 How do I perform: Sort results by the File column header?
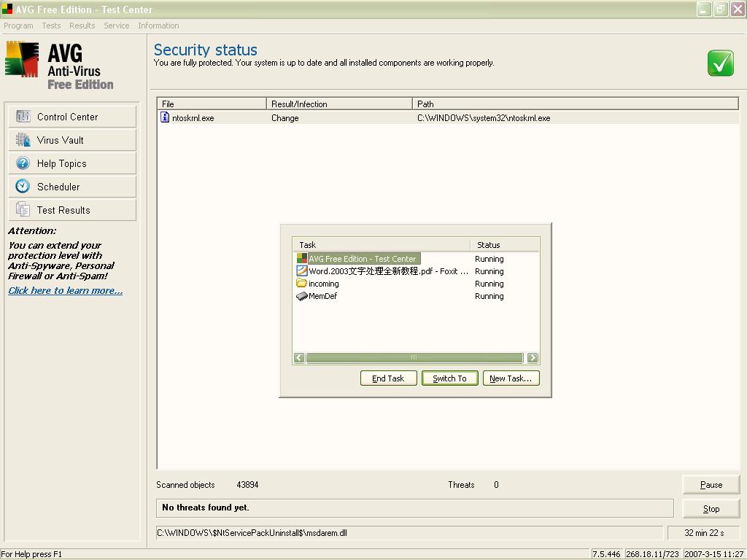click(x=212, y=104)
